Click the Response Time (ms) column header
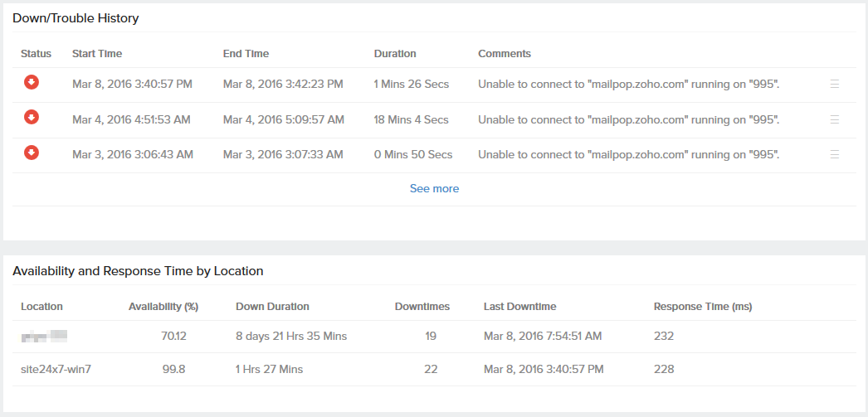868x417 pixels. tap(703, 307)
